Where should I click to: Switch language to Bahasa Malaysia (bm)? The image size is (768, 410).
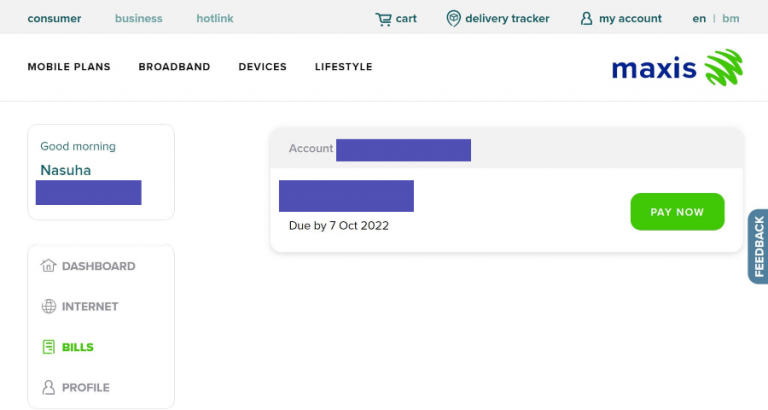731,19
